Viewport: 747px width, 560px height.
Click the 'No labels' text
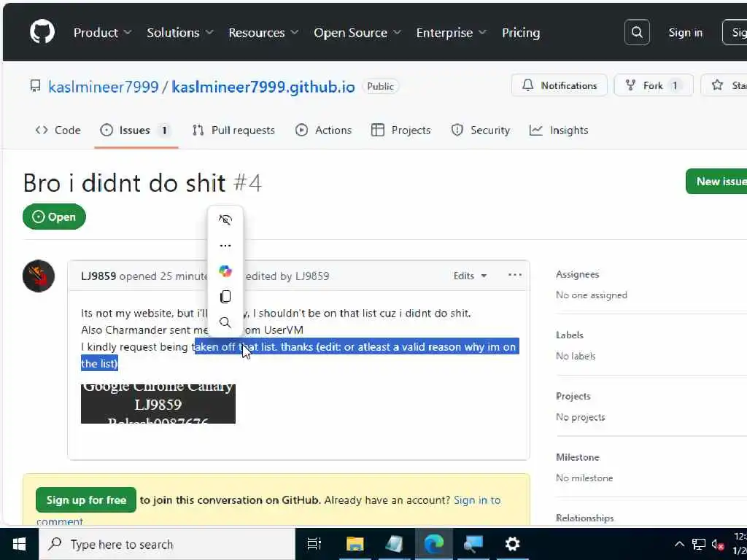[576, 356]
